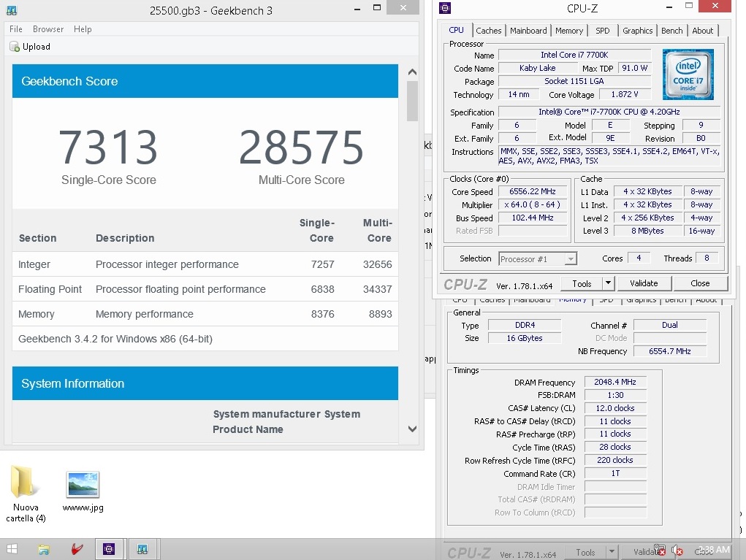This screenshot has height=560, width=746.
Task: Click the network tray icon
Action: [x=659, y=550]
